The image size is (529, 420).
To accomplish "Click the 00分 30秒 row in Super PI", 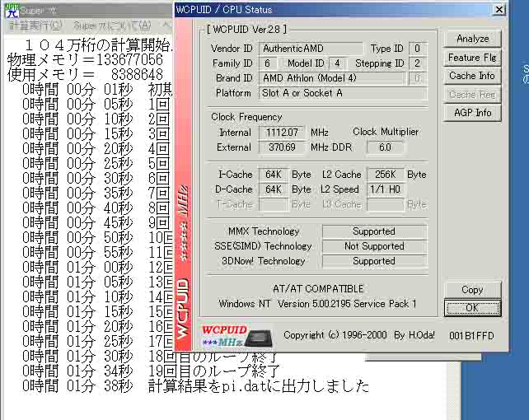I will coord(97,179).
